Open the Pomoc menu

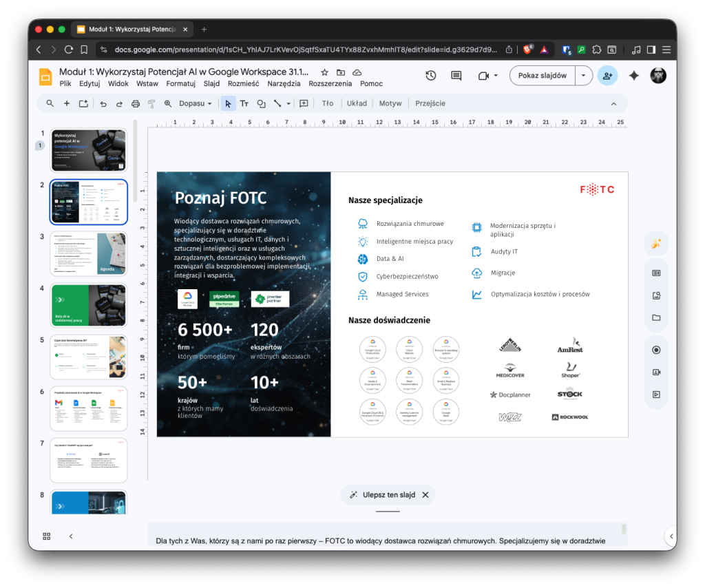[x=371, y=83]
